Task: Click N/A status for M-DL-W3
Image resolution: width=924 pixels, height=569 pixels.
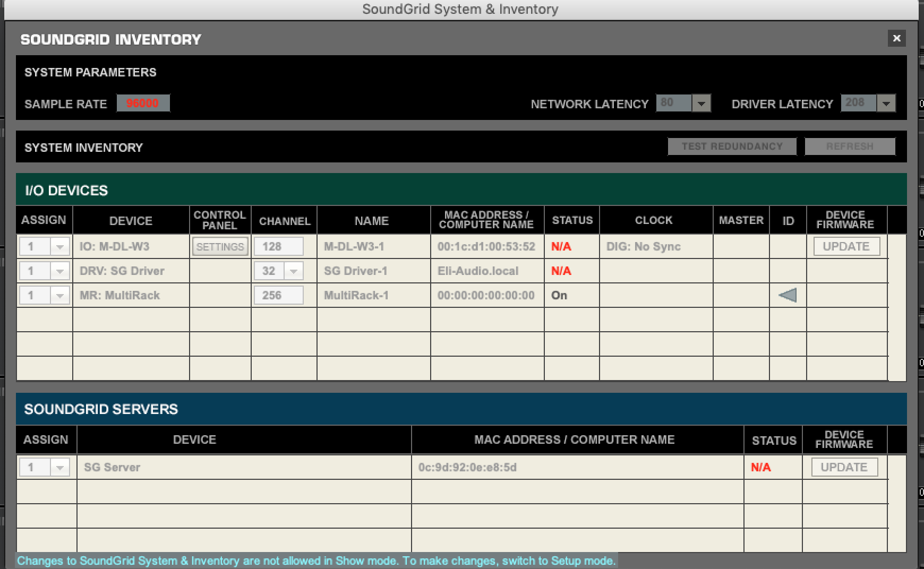Action: click(x=561, y=246)
